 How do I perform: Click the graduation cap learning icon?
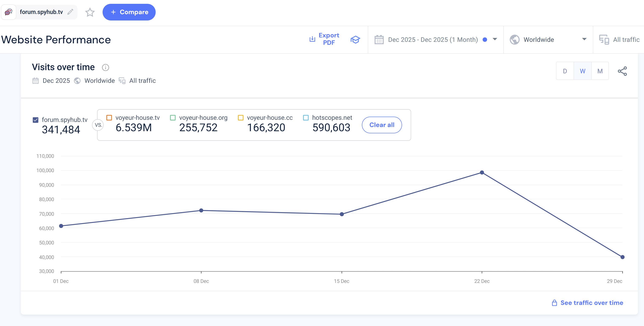point(355,40)
